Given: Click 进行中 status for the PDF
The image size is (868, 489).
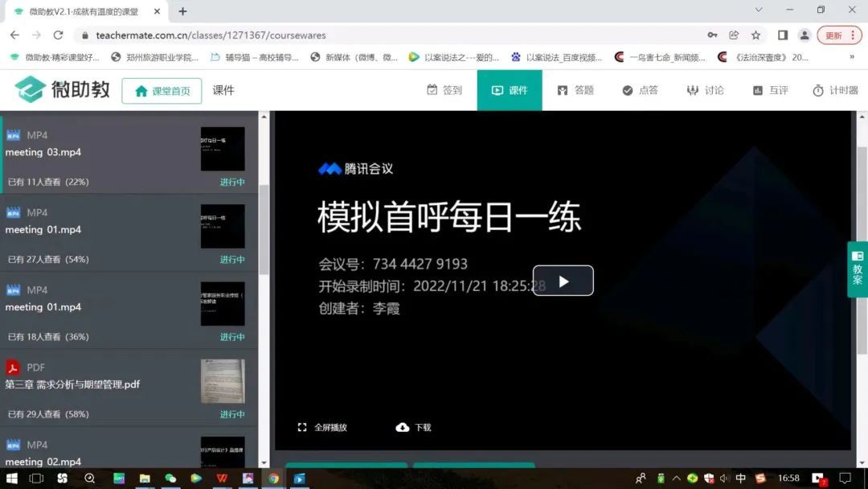Looking at the screenshot, I should click(x=232, y=414).
